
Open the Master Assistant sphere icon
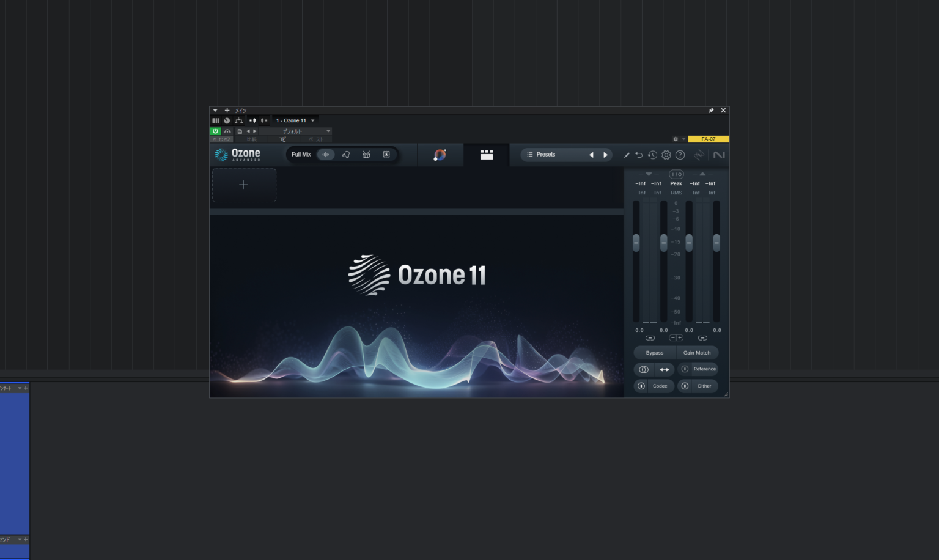pyautogui.click(x=440, y=154)
